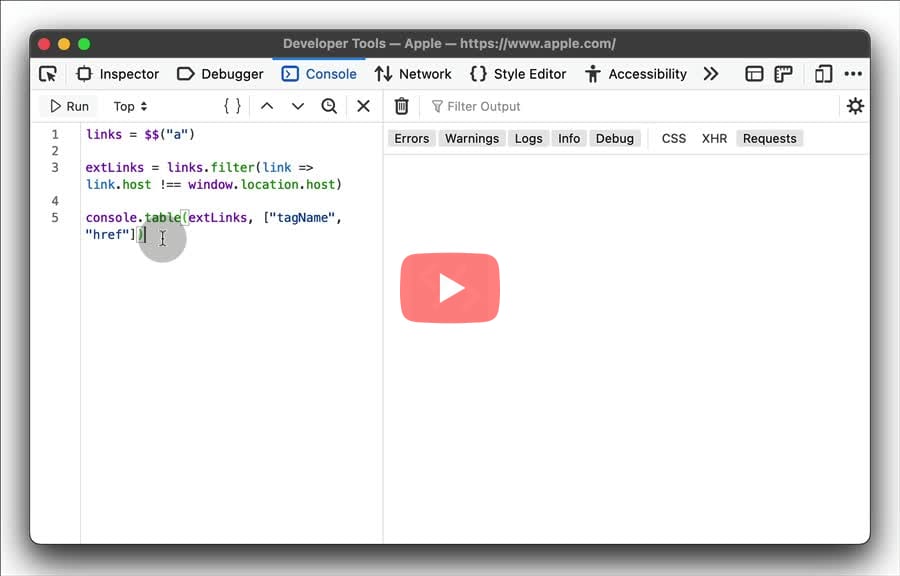Open reverse history search icon
This screenshot has width=900, height=576.
329,106
